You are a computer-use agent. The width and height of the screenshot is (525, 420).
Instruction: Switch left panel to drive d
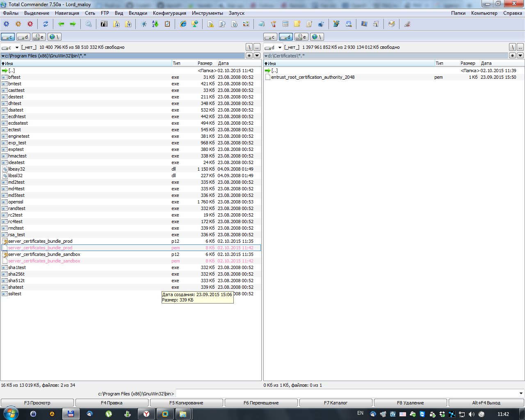pyautogui.click(x=23, y=37)
